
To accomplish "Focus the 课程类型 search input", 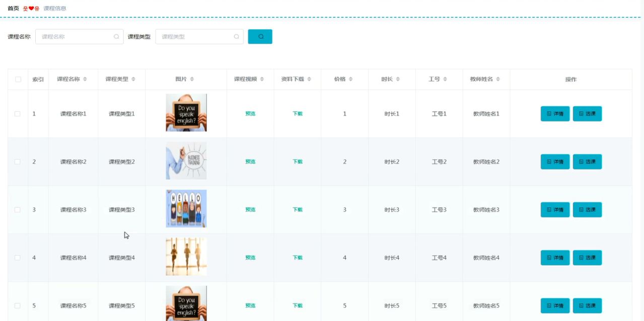I will click(x=199, y=37).
